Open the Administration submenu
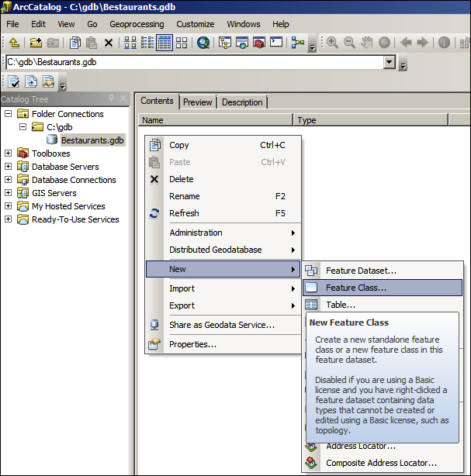The width and height of the screenshot is (471, 476). (223, 233)
